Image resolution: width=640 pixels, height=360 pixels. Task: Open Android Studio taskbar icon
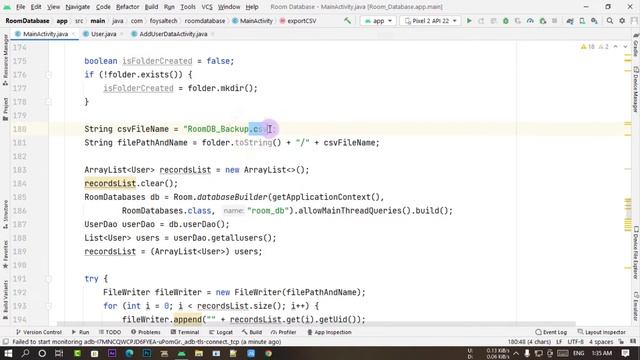(182, 353)
